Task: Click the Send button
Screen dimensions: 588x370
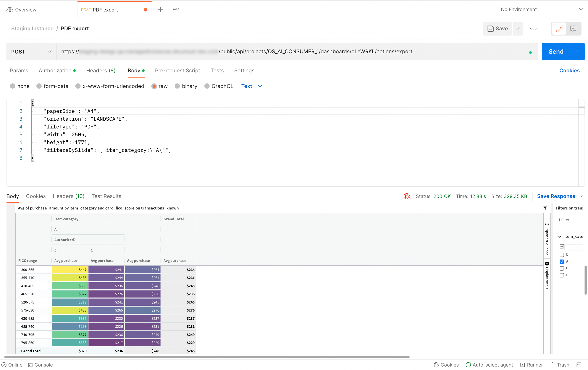Action: point(556,51)
